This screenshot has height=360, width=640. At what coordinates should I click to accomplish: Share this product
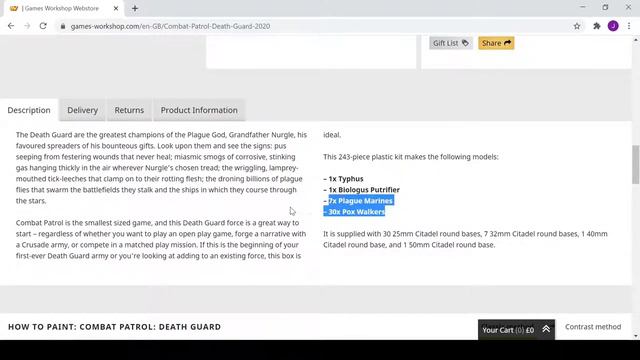point(496,43)
